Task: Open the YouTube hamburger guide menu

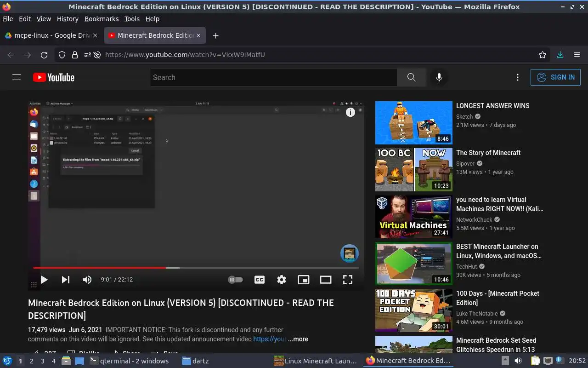Action: 17,77
